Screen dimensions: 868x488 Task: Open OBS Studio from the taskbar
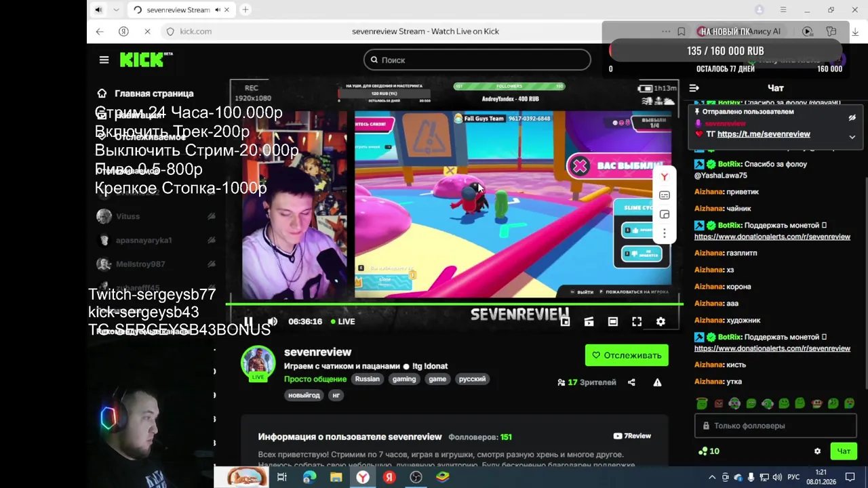pyautogui.click(x=416, y=477)
